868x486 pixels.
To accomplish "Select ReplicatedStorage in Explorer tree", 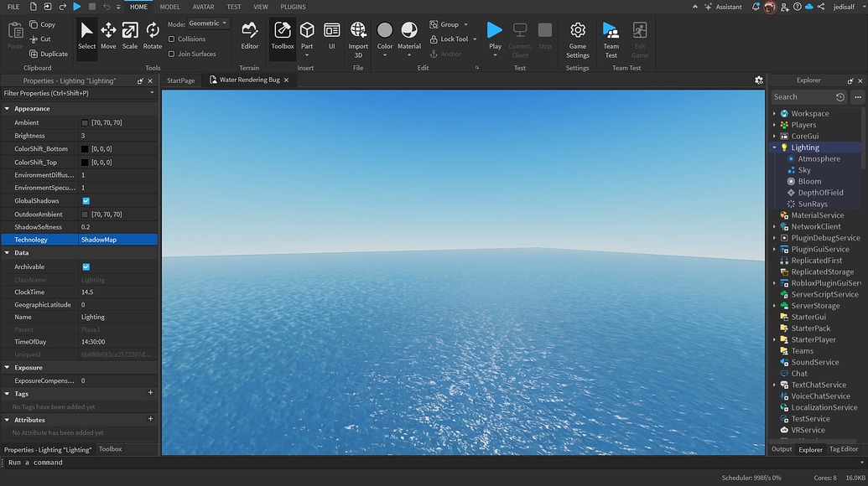I will [822, 272].
